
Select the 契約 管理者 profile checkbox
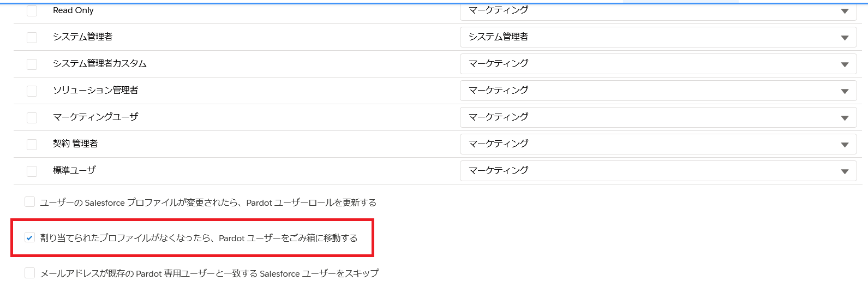coord(32,144)
